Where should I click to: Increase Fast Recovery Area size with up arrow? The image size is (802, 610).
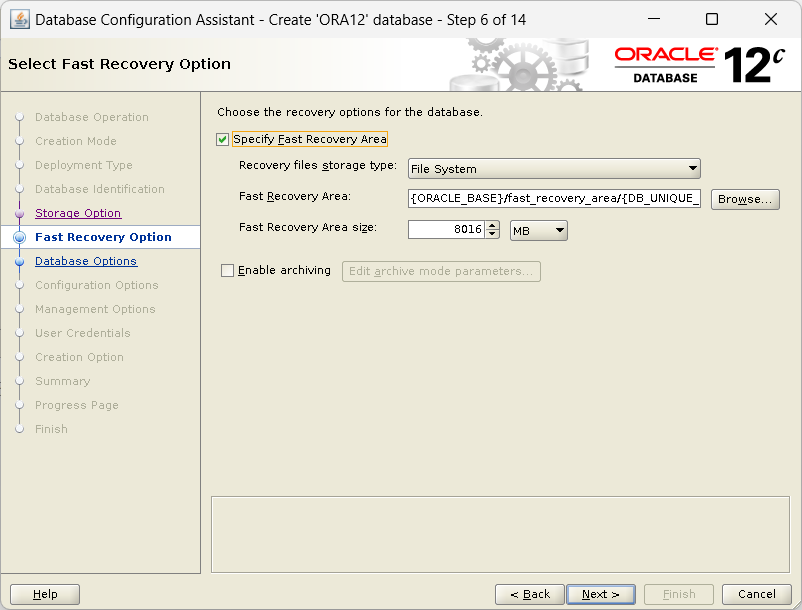492,225
